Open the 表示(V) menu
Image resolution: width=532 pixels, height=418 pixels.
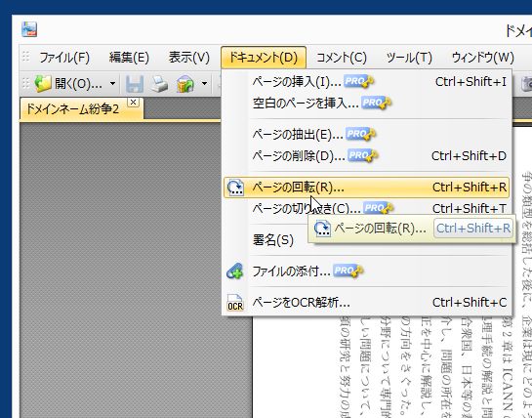(189, 58)
